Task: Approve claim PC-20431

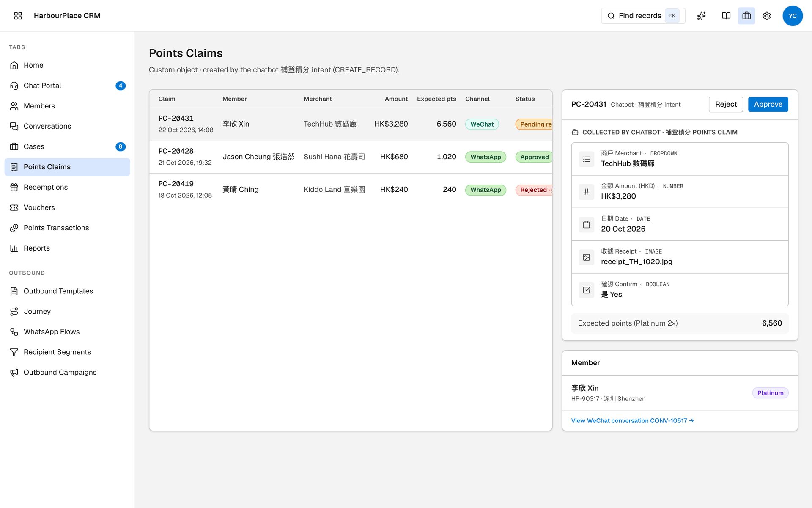Action: [x=768, y=104]
